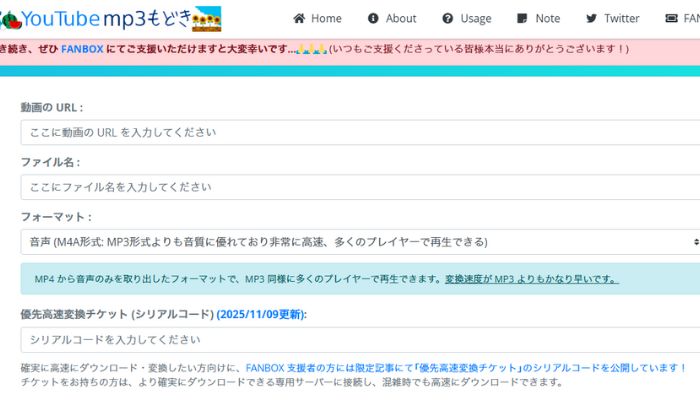Click the YouTube mp3もどき site title

pyautogui.click(x=106, y=19)
